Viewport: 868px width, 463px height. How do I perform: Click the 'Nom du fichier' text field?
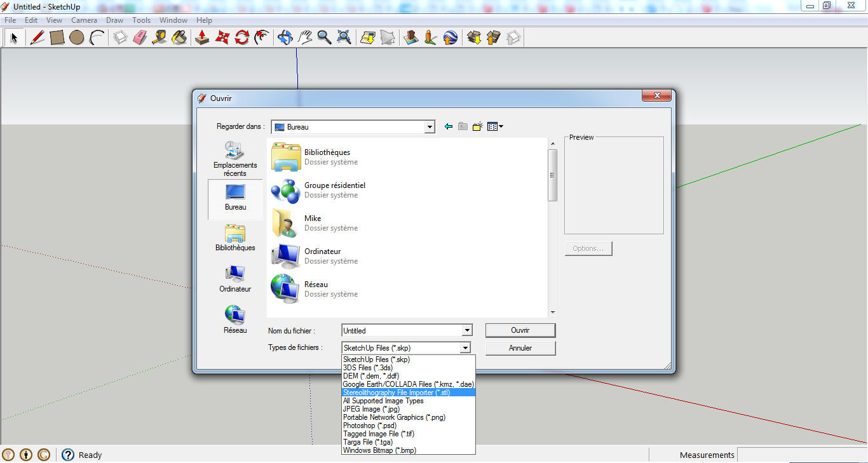point(402,330)
